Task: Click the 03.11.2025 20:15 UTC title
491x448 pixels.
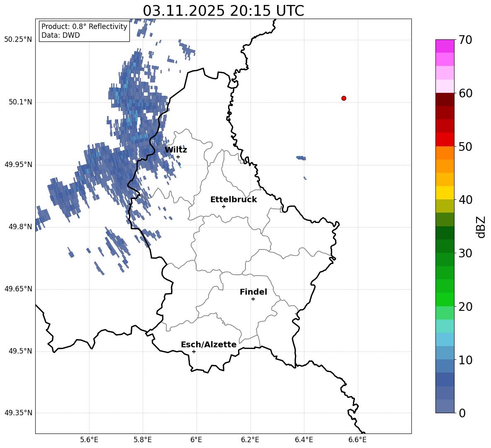Action: pyautogui.click(x=223, y=11)
